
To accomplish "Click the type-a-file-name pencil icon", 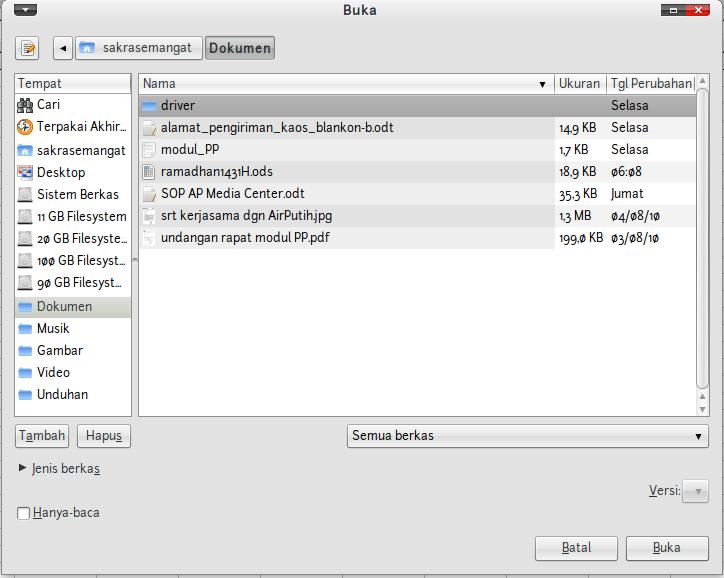I will pos(27,48).
